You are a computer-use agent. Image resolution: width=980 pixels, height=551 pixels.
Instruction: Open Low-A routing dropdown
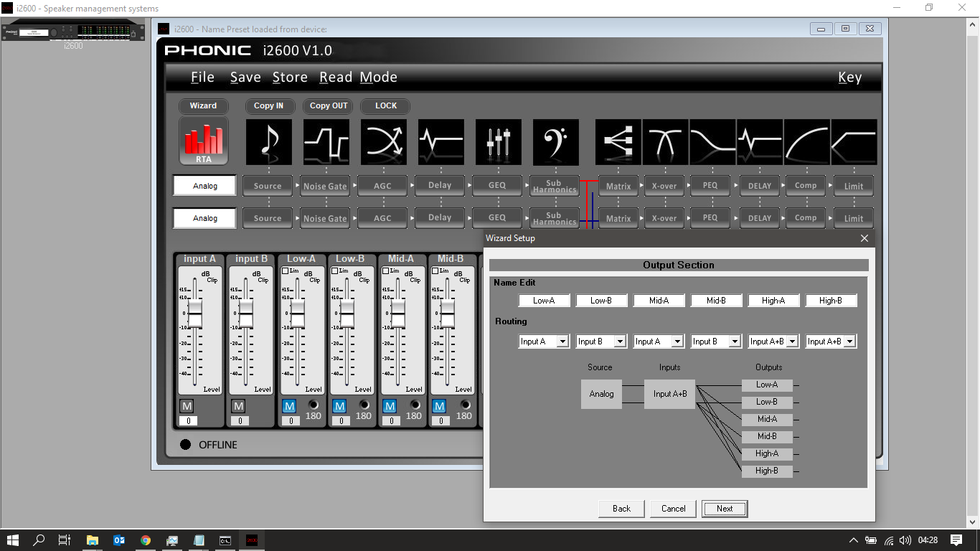coord(562,342)
